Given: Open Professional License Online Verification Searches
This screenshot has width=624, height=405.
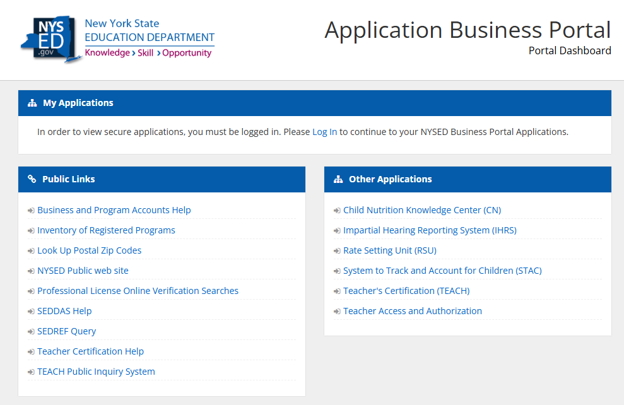Looking at the screenshot, I should (138, 291).
